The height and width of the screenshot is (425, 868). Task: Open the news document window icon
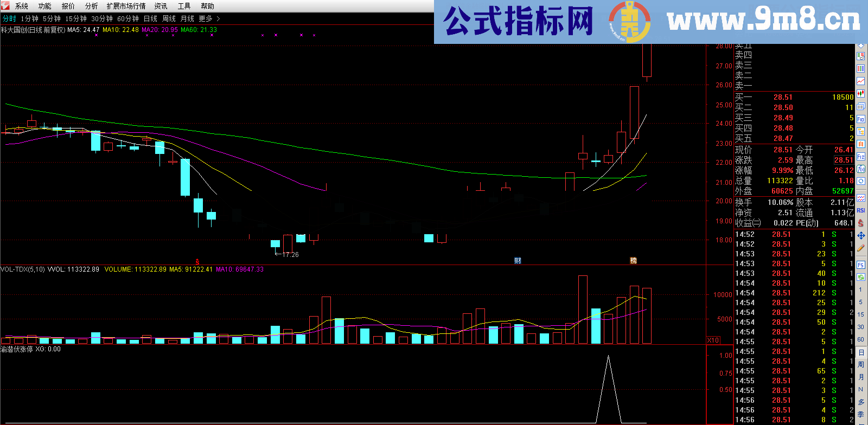click(x=861, y=106)
